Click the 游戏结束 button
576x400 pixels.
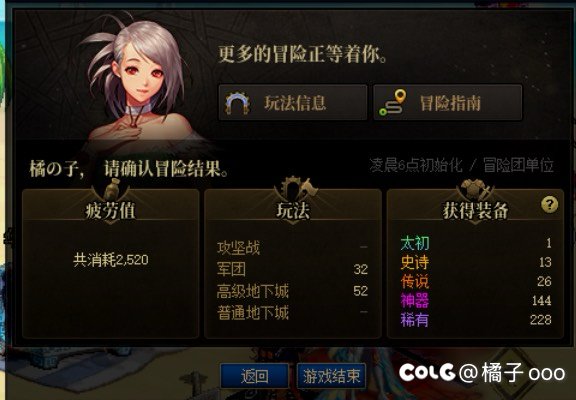(x=331, y=376)
